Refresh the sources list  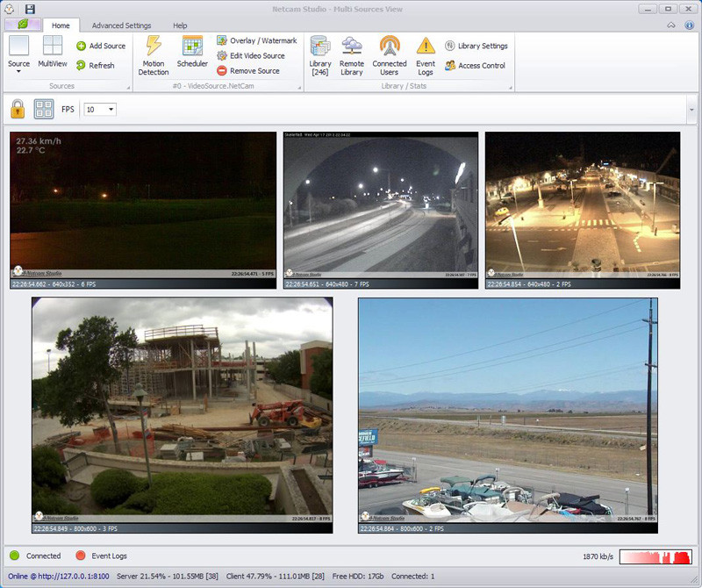(95, 66)
